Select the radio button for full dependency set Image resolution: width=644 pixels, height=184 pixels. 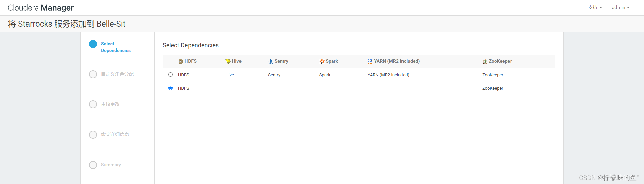(x=171, y=75)
